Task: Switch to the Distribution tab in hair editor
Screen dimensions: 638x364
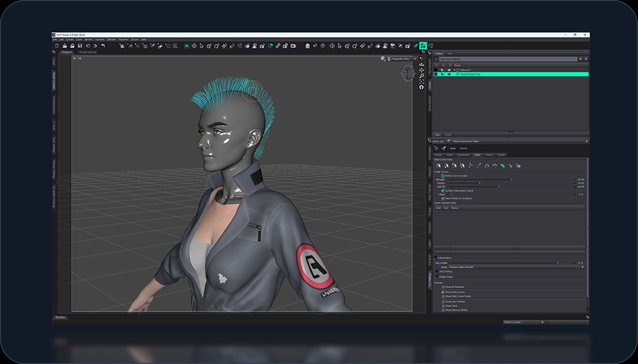Action: click(463, 155)
